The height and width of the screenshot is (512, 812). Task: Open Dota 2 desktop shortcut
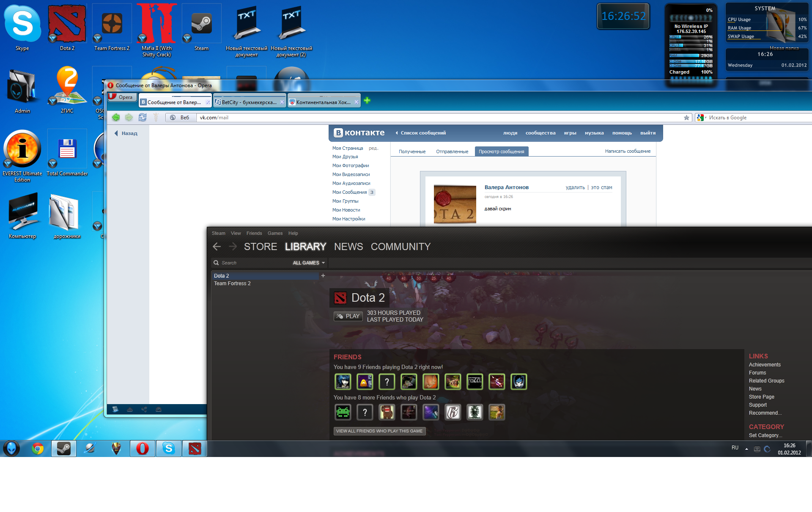coord(67,28)
